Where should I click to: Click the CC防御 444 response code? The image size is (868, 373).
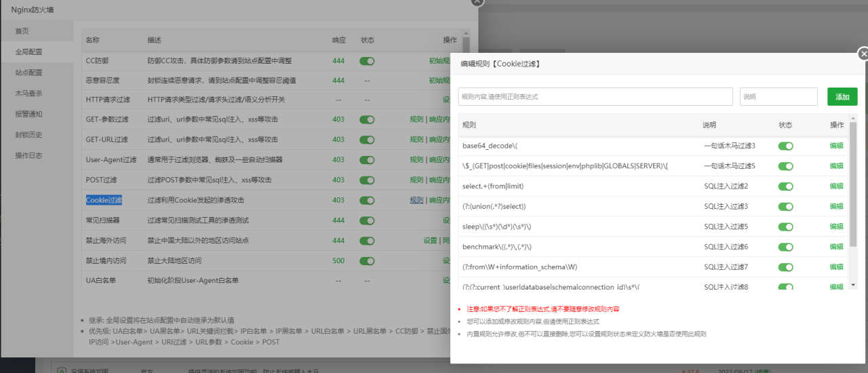tap(338, 61)
